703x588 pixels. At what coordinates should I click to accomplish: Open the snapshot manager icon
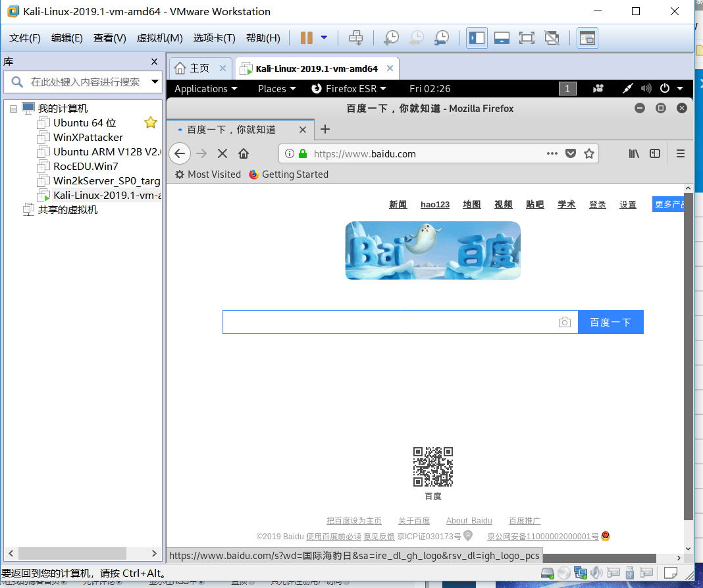[x=442, y=38]
